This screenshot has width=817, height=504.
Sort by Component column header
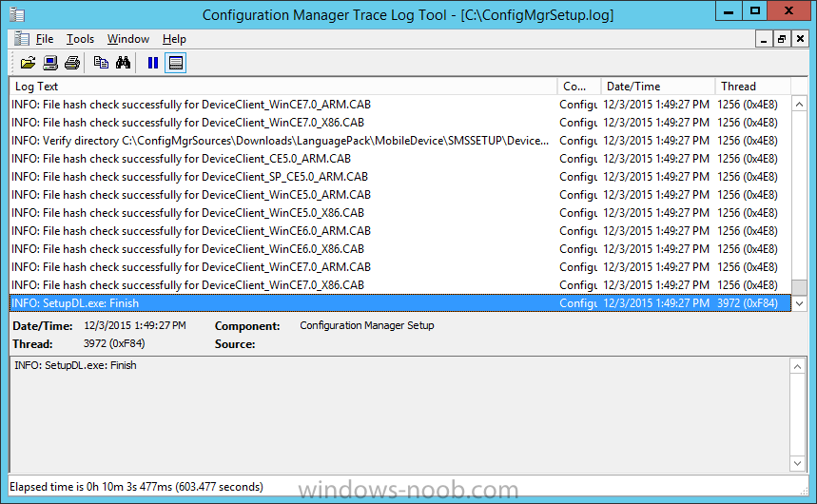point(579,87)
